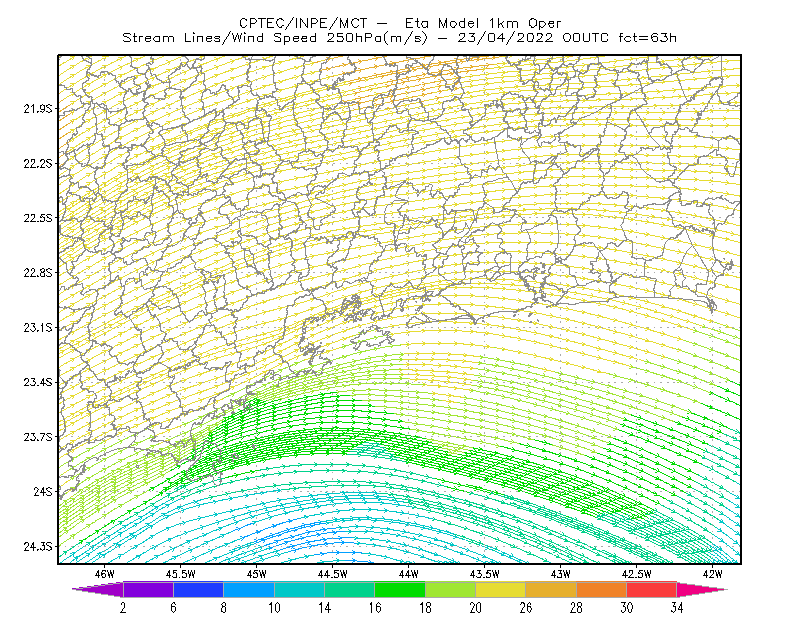Pick the cyan 10-14 legend segment

299,589
